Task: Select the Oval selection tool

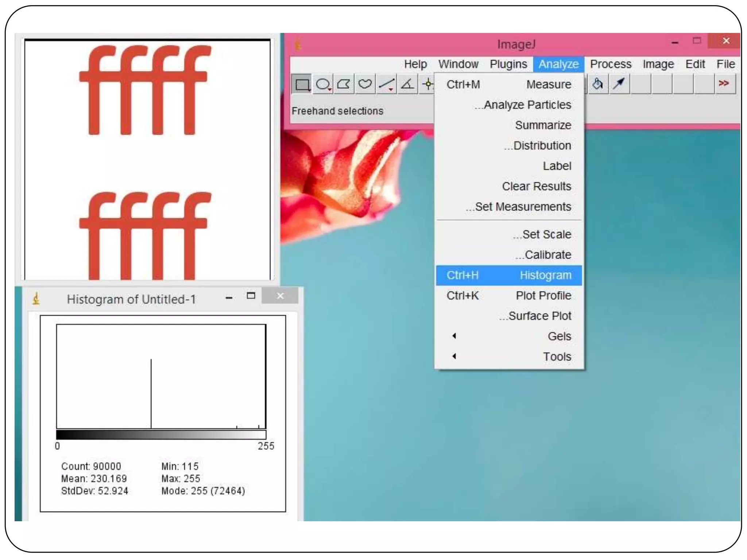Action: tap(323, 84)
